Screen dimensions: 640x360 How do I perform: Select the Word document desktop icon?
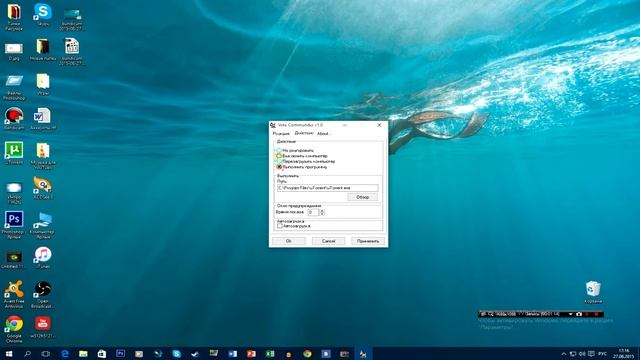(43, 119)
